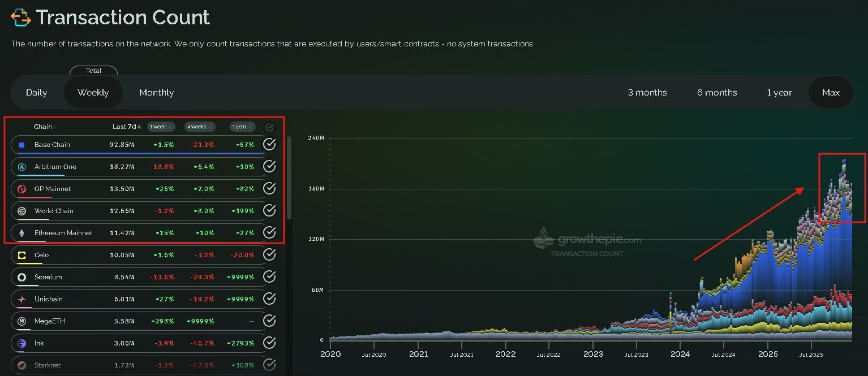Select the 6 months time range
Viewport: 868px width, 376px height.
point(716,92)
